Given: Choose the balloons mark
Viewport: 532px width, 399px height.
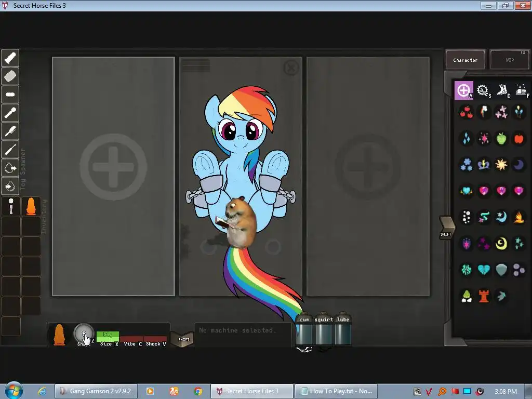Looking at the screenshot, I should pos(519,112).
